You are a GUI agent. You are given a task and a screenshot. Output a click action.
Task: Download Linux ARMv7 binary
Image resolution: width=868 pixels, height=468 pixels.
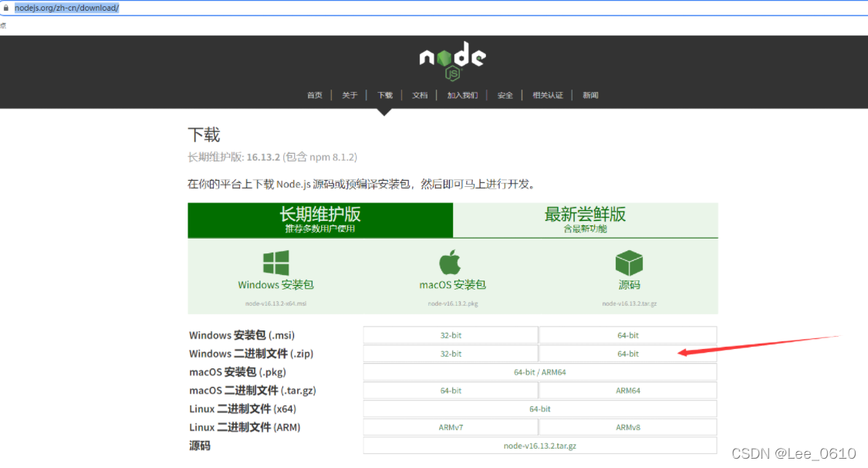[x=451, y=427]
